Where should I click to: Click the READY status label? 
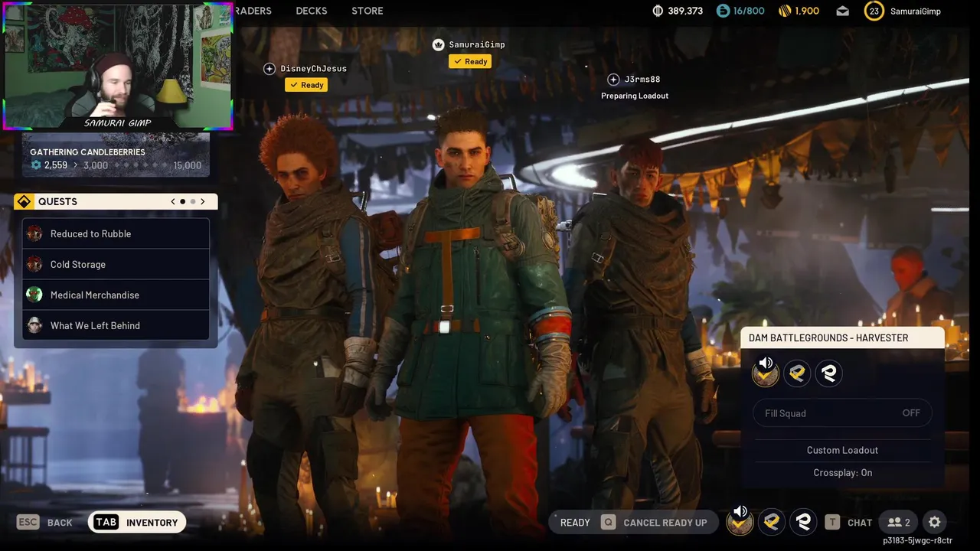pos(575,522)
